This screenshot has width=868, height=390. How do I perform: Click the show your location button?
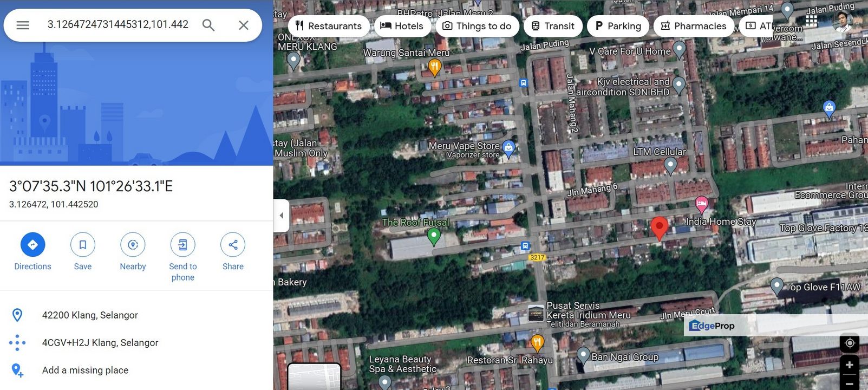pos(850,343)
